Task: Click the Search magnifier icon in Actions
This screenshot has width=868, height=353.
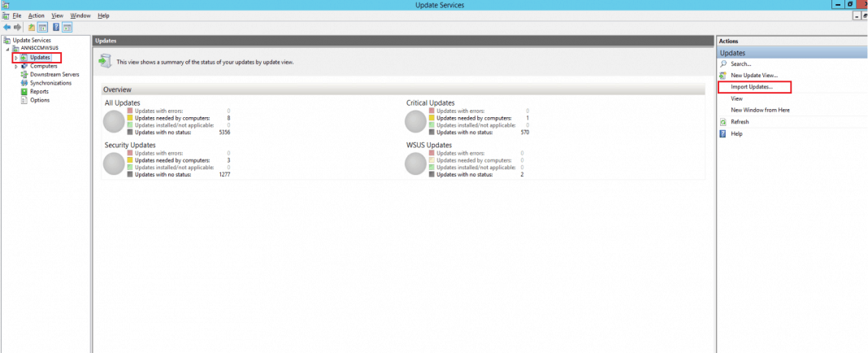Action: point(723,63)
